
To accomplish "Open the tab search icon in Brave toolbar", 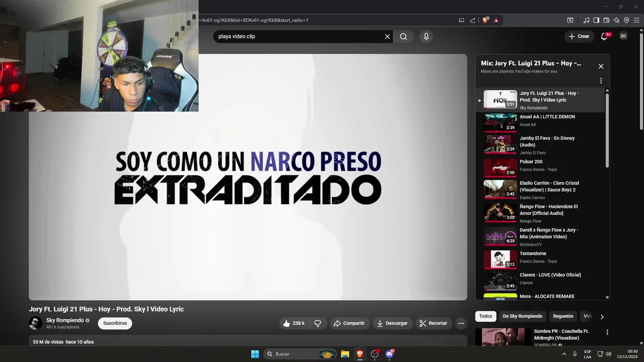I will point(570,20).
